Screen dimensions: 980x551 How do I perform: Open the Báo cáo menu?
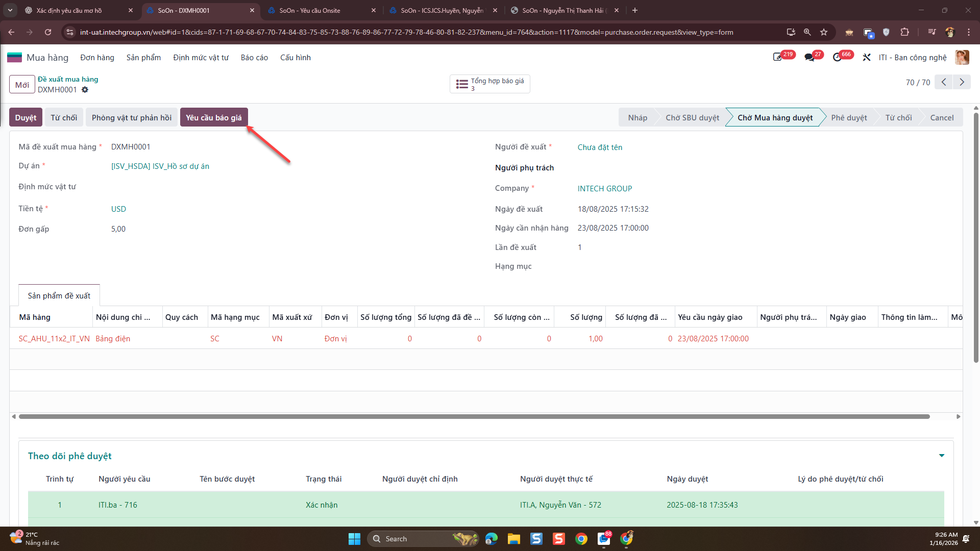pos(254,58)
